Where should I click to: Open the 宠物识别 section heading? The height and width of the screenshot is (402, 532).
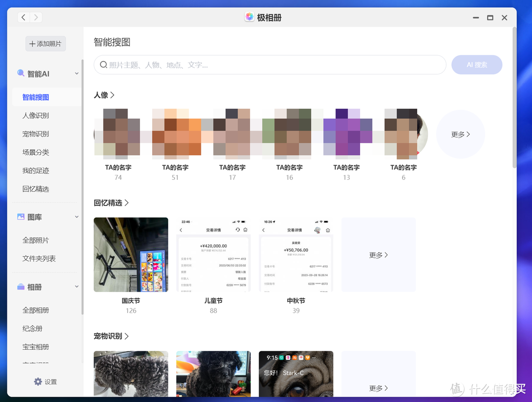point(111,336)
